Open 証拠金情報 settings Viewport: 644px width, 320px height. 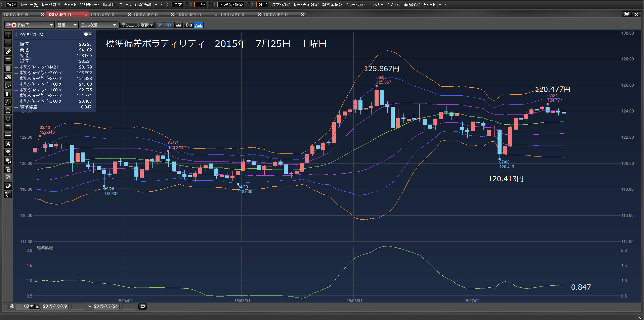(x=332, y=5)
